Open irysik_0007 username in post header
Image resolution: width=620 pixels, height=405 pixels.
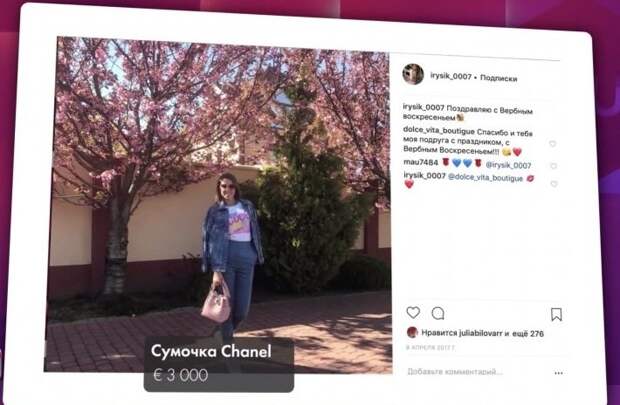(x=450, y=76)
